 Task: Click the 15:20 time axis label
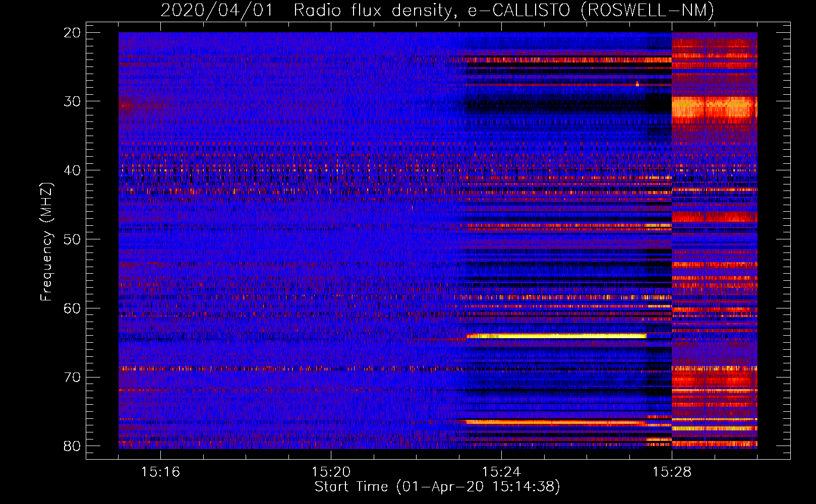(331, 472)
